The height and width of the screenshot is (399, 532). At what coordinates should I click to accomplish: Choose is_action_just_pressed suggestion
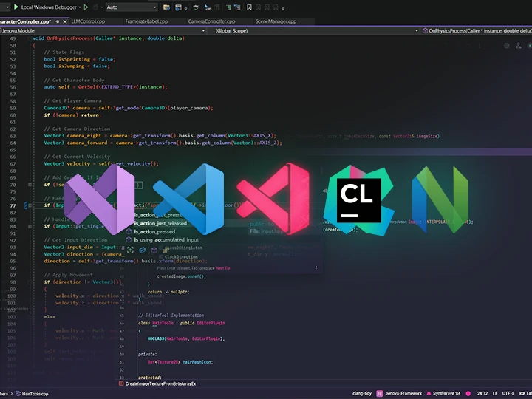[x=158, y=215]
